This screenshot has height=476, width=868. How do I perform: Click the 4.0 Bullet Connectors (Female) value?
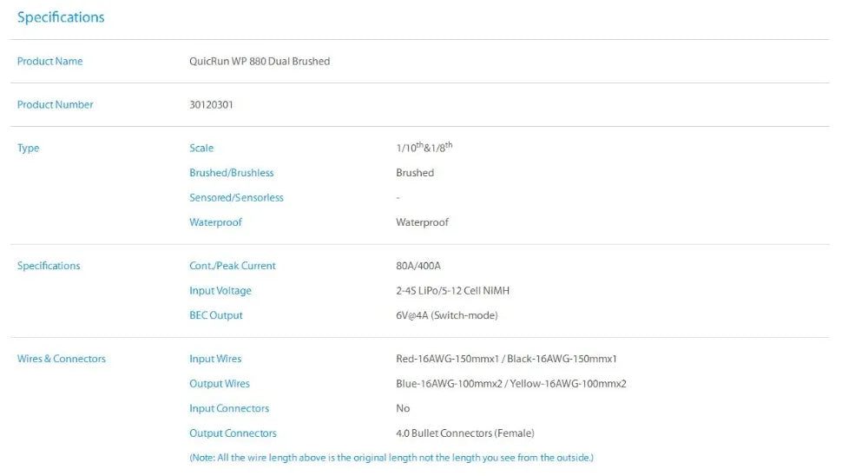[465, 433]
